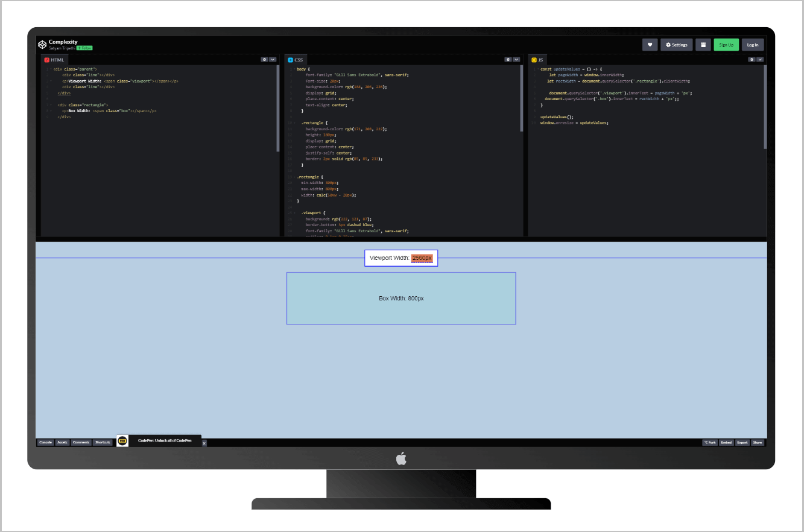
Task: Dismiss the CodePen promo banner
Action: [x=204, y=443]
